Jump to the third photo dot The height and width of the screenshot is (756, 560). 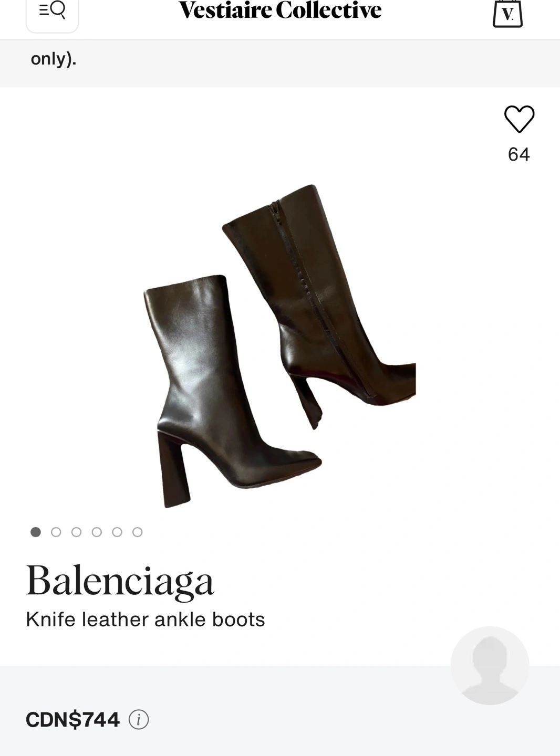tap(76, 532)
